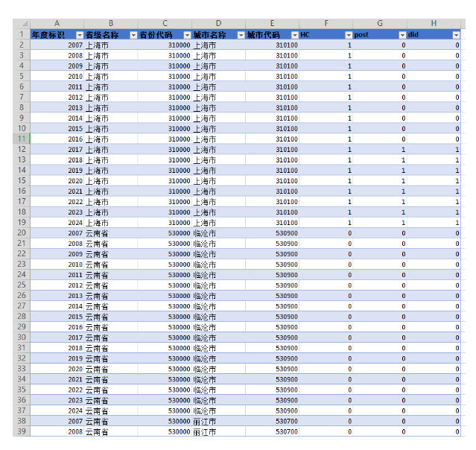Viewport: 476px width, 450px height.
Task: Open the 城市名称 filter dropdown
Action: (x=241, y=35)
